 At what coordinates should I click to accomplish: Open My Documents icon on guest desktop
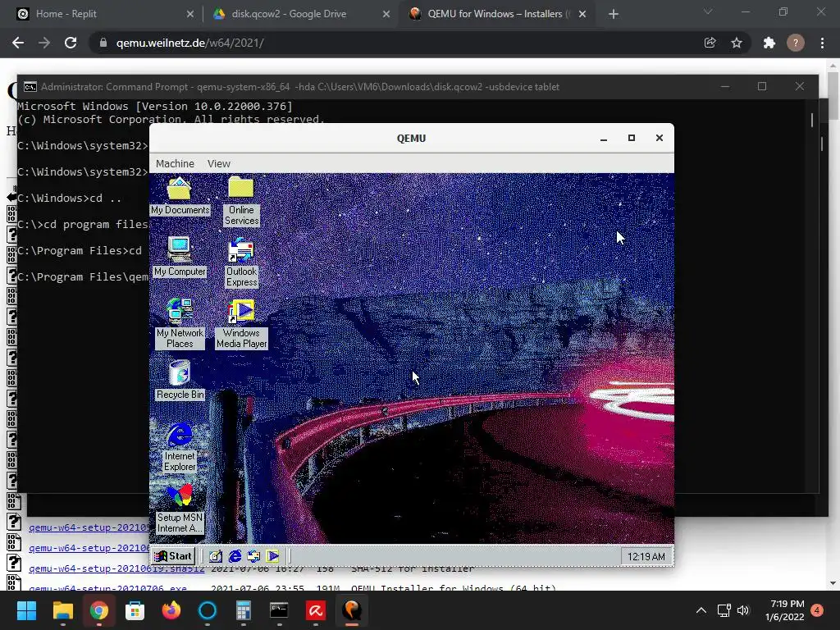click(180, 196)
